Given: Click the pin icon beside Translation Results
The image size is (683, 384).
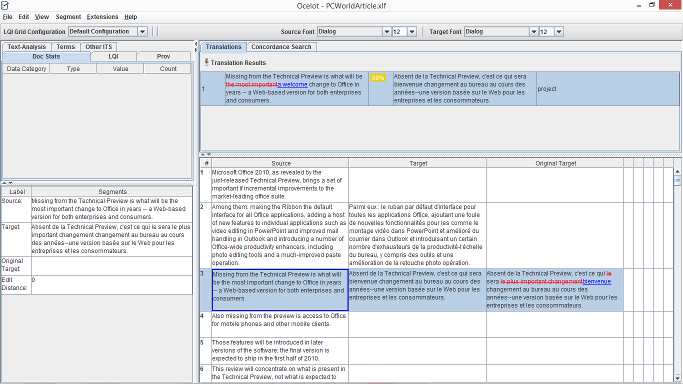Looking at the screenshot, I should click(x=206, y=63).
